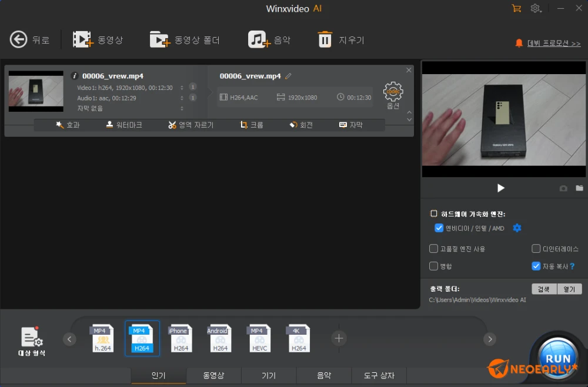This screenshot has width=588, height=387.
Task: Open the 자막 subtitle tool
Action: coord(351,125)
